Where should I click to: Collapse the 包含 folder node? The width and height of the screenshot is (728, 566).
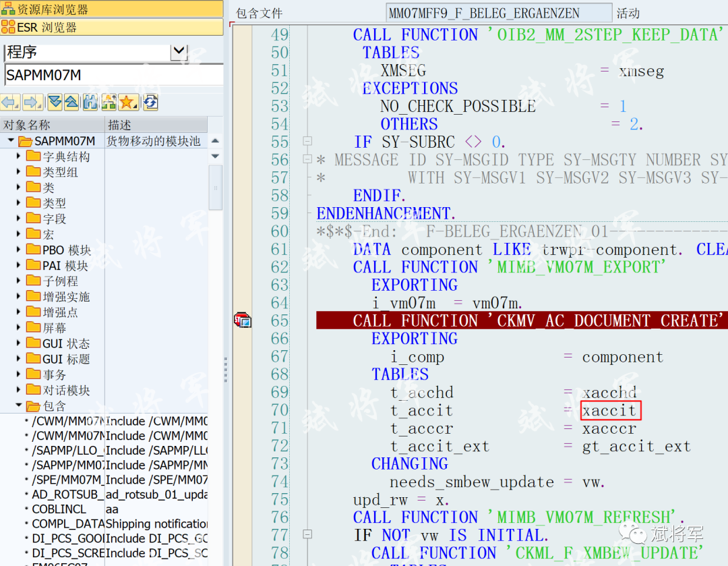(x=19, y=405)
